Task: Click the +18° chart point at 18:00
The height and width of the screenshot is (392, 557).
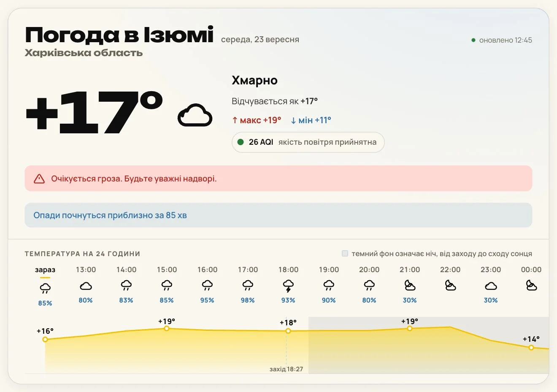Action: [x=288, y=331]
